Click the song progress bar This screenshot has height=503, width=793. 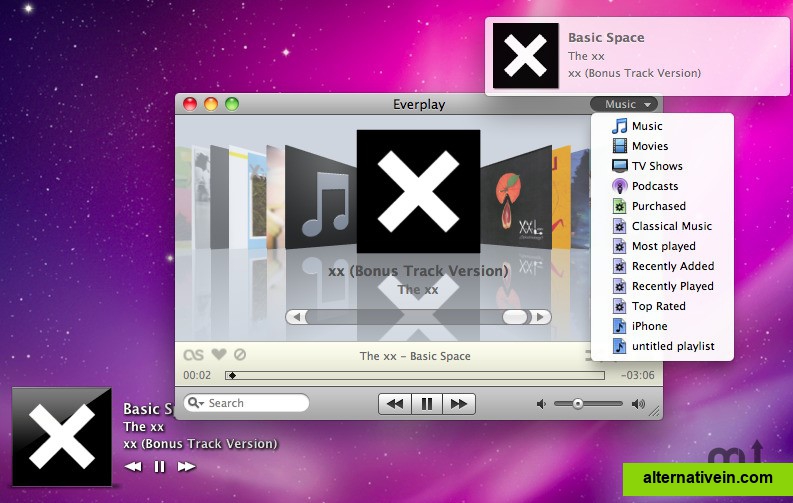415,375
